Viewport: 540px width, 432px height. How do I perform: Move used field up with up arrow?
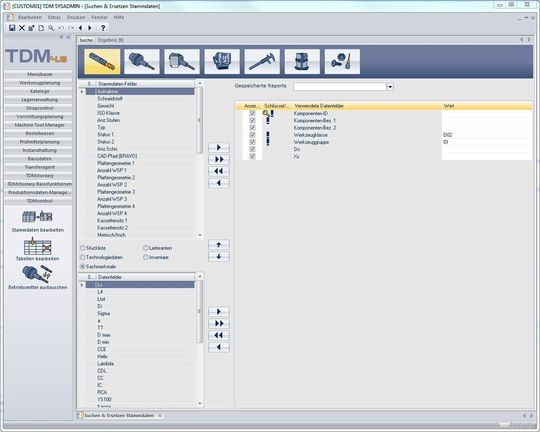pos(219,245)
